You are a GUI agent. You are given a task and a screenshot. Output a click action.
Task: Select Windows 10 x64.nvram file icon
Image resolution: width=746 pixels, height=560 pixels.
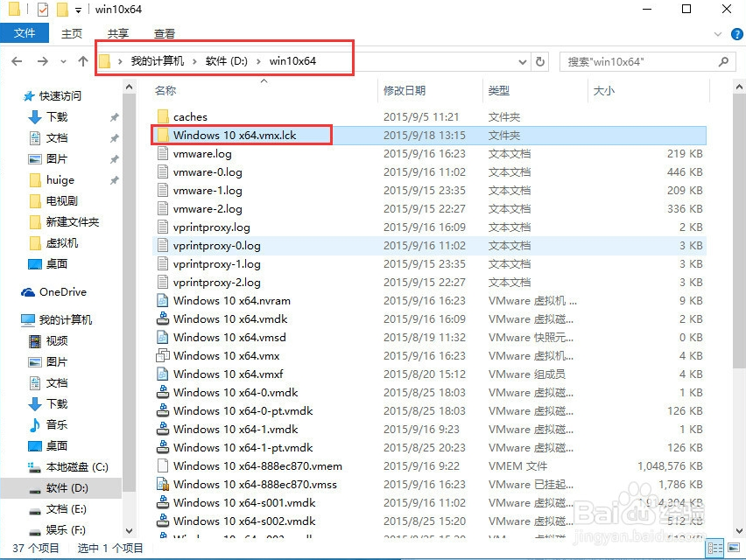(x=163, y=300)
